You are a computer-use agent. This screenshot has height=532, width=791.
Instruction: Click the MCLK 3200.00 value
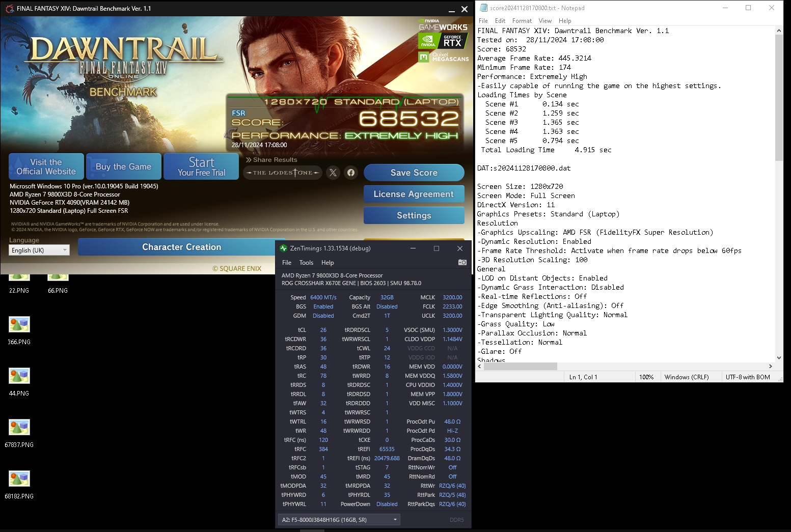pos(452,297)
